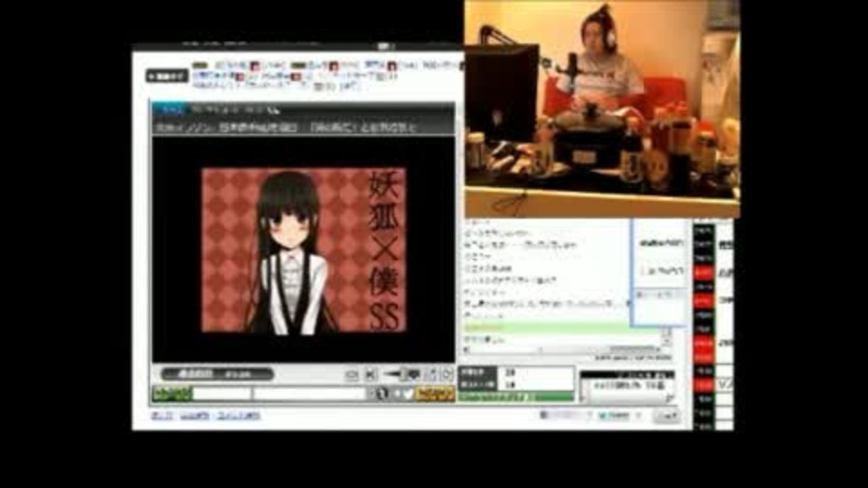Click the green bar under the visitor counters
The height and width of the screenshot is (488, 868).
pyautogui.click(x=516, y=397)
